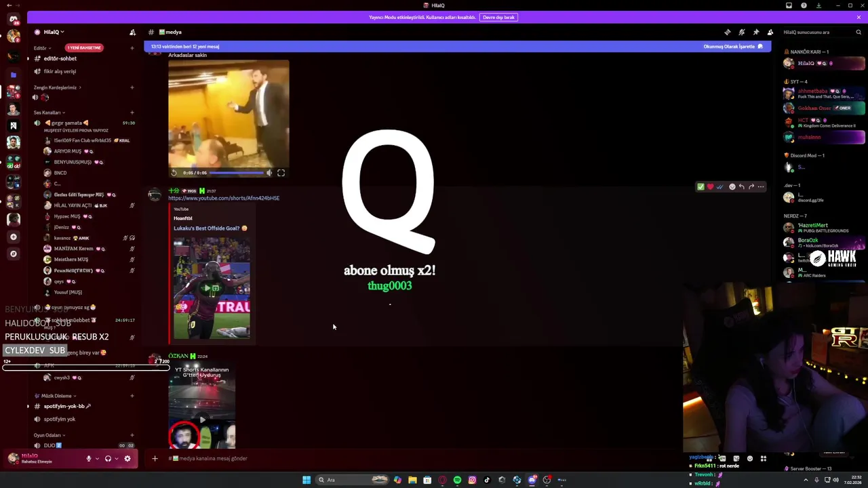Viewport: 868px width, 488px height.
Task: Open user settings gear
Action: (127, 459)
